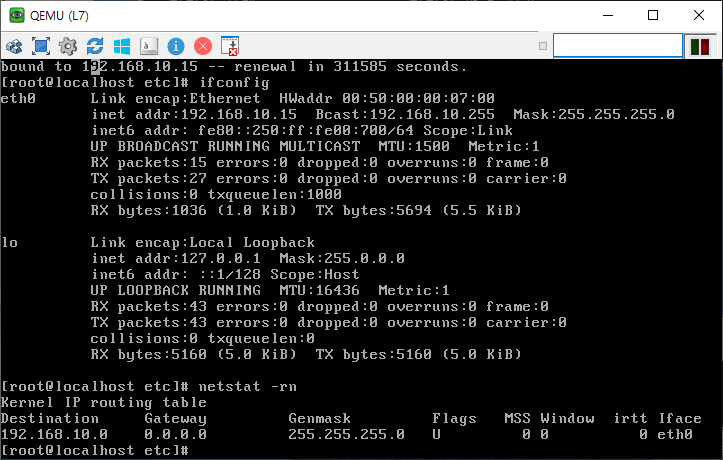Maximize the QEMU (L7) window

[653, 15]
